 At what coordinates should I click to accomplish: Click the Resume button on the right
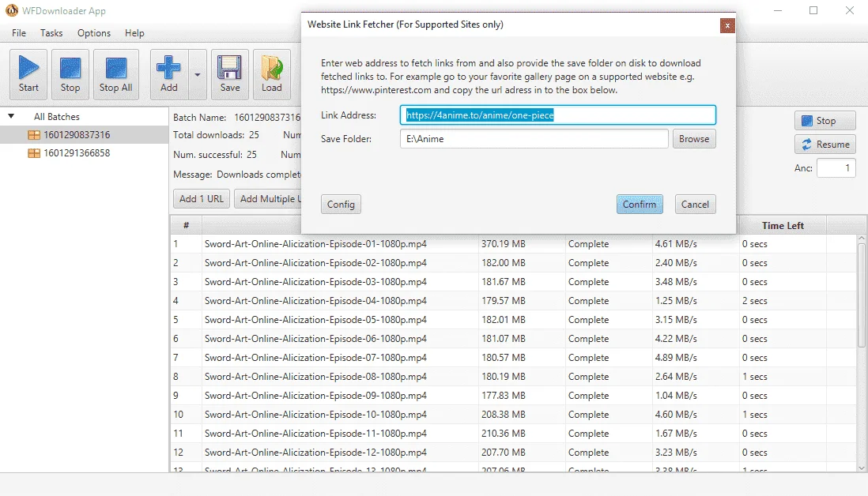825,145
